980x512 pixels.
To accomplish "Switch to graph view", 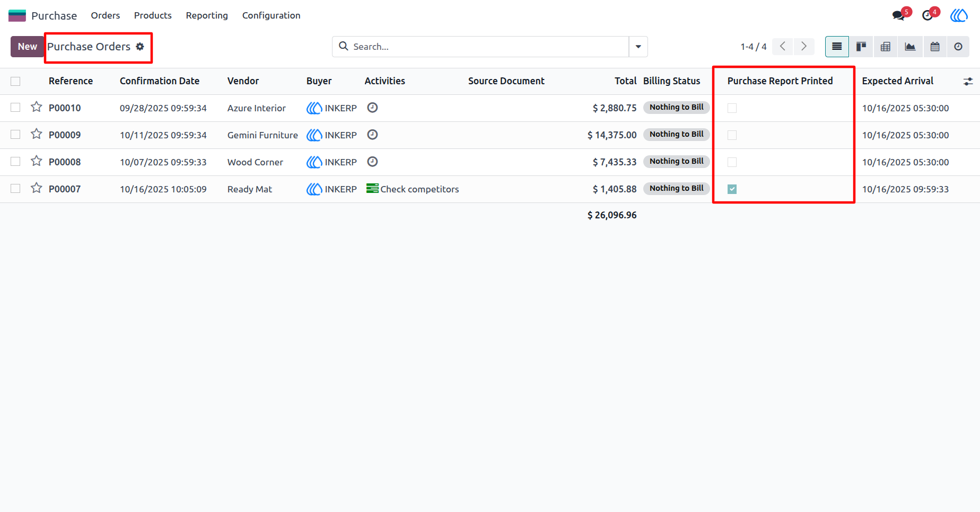I will [x=910, y=47].
